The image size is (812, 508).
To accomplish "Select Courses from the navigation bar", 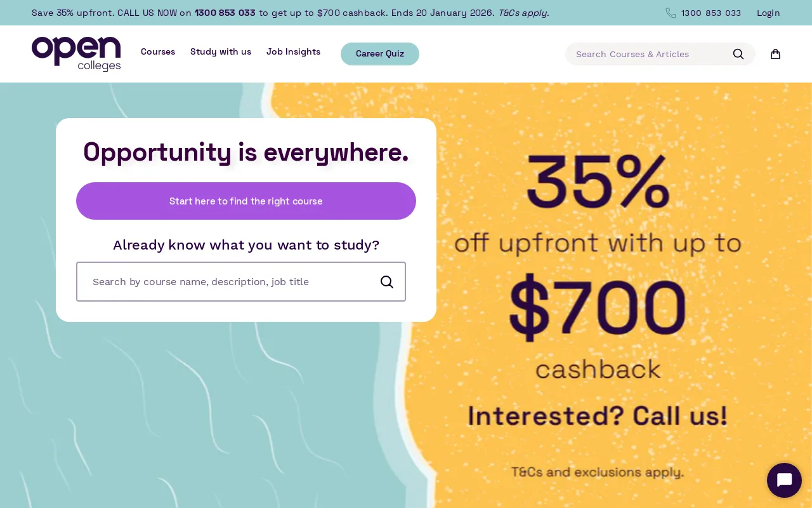I will pyautogui.click(x=158, y=51).
